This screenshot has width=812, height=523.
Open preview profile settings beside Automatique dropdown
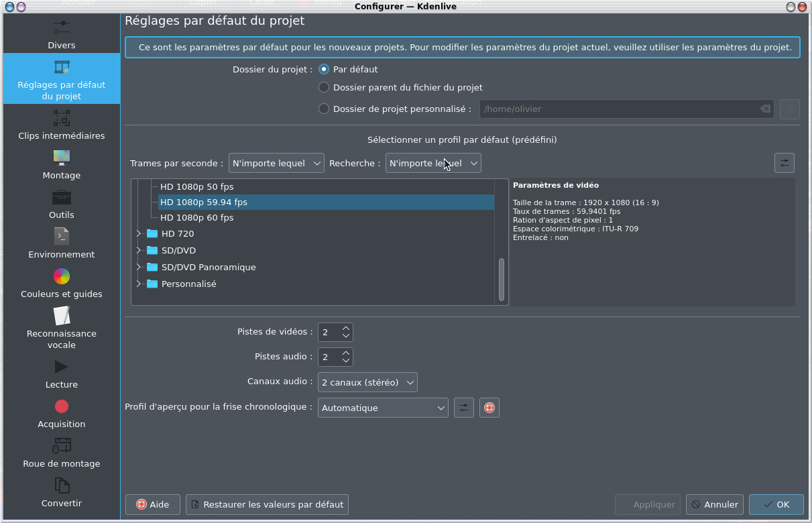464,408
